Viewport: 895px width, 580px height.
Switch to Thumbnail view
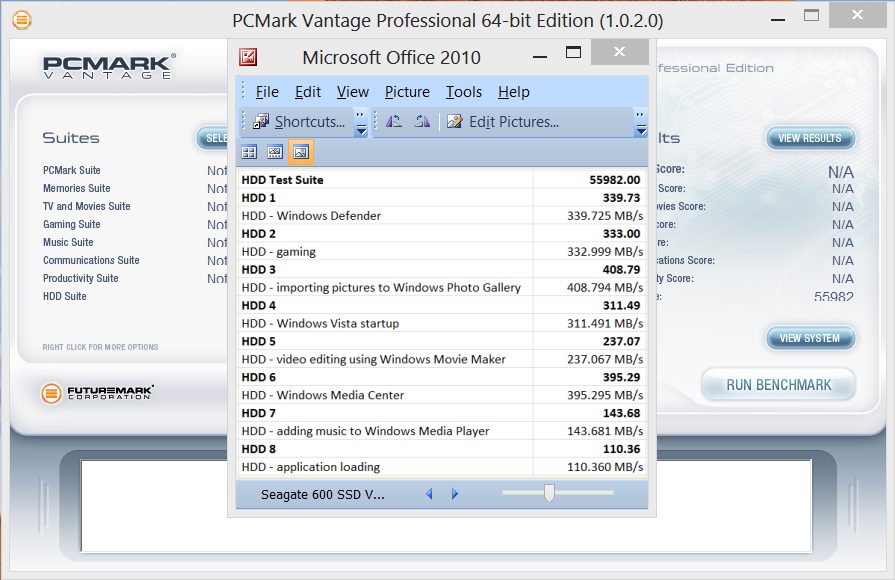[x=249, y=152]
